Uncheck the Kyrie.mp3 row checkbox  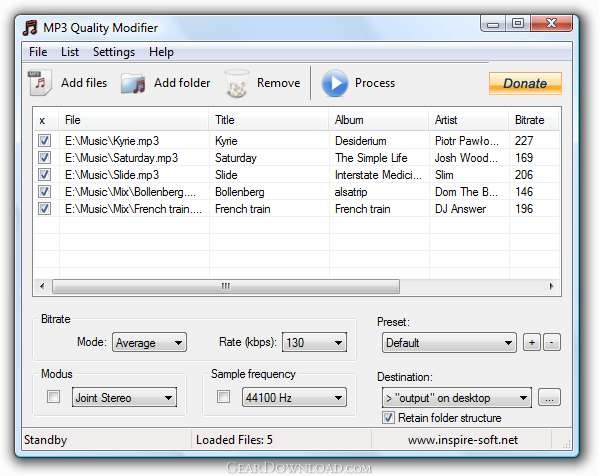44,141
